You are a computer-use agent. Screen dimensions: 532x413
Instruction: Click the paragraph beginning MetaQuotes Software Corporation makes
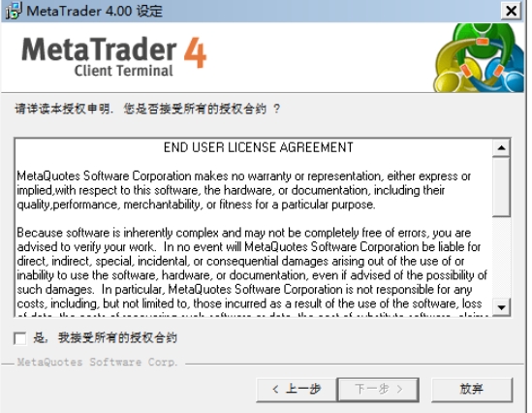243,190
